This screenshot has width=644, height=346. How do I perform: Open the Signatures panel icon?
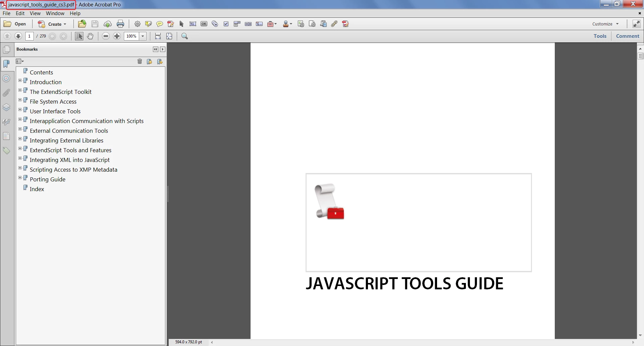6,122
